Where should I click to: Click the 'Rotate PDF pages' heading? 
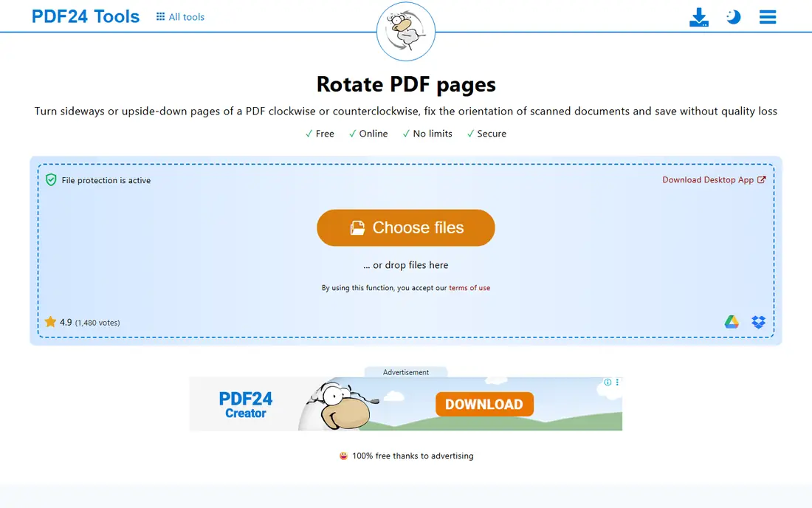coord(406,84)
